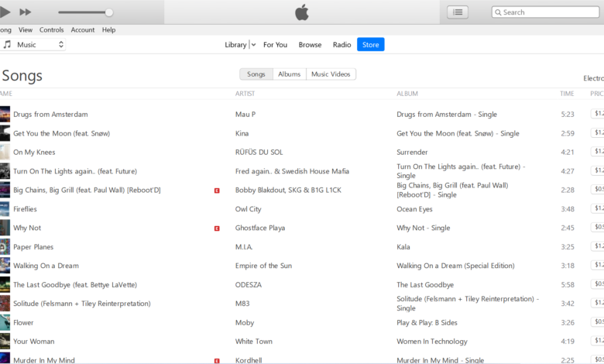
Task: Open artist Mau P
Action: click(x=245, y=115)
